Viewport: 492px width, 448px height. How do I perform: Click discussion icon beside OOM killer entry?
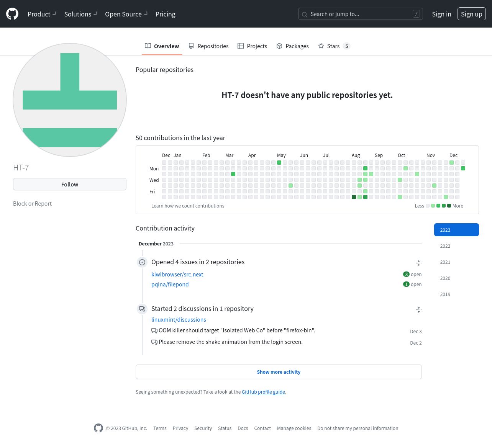(x=154, y=331)
